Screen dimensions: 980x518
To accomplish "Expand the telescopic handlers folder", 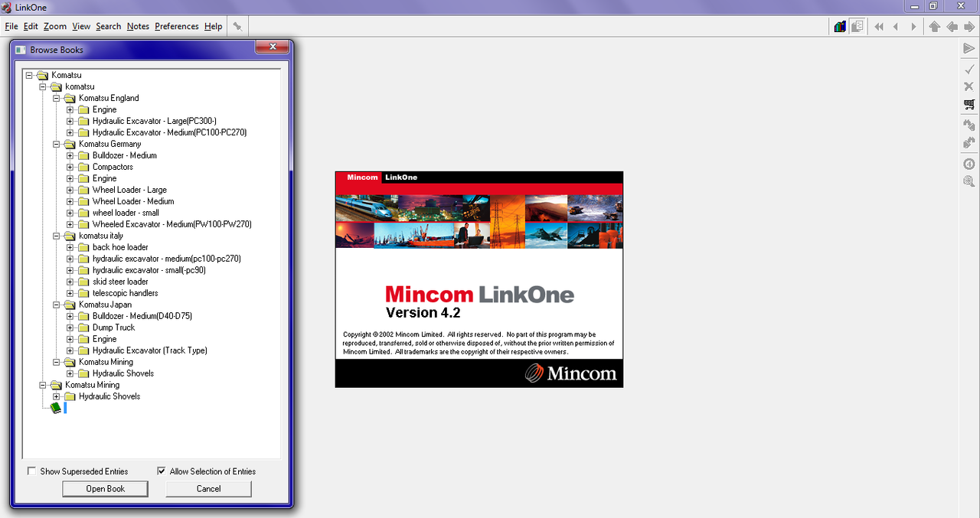I will 70,293.
